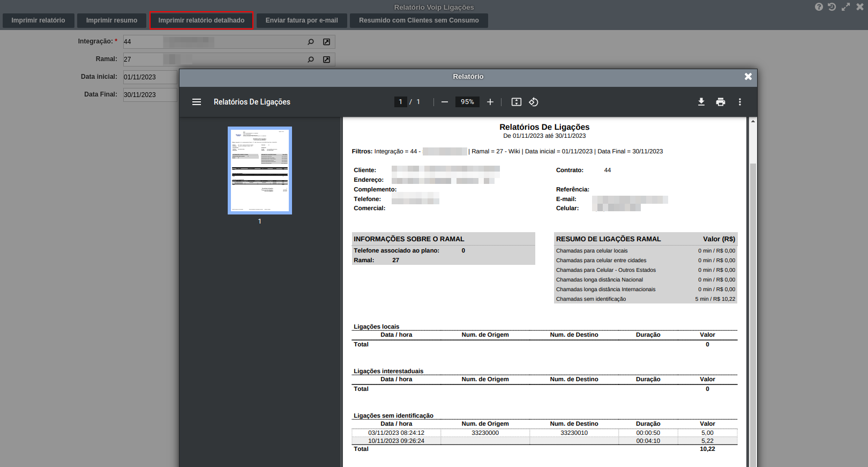Screen dimensions: 868x467
Task: Open help icon in title bar
Action: pos(819,7)
